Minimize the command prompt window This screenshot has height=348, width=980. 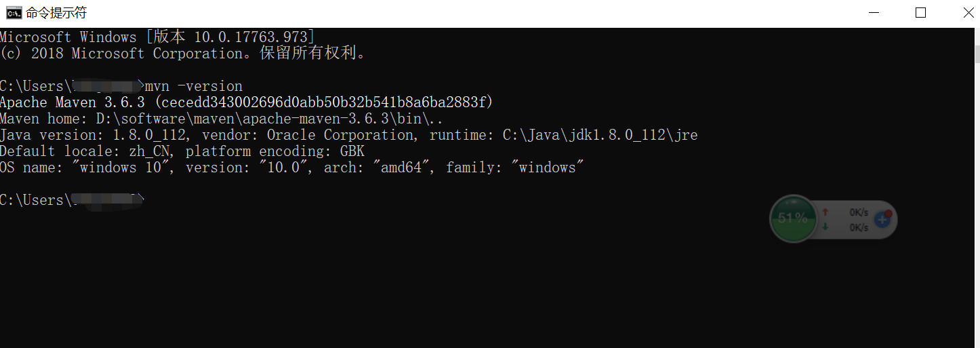tap(874, 13)
